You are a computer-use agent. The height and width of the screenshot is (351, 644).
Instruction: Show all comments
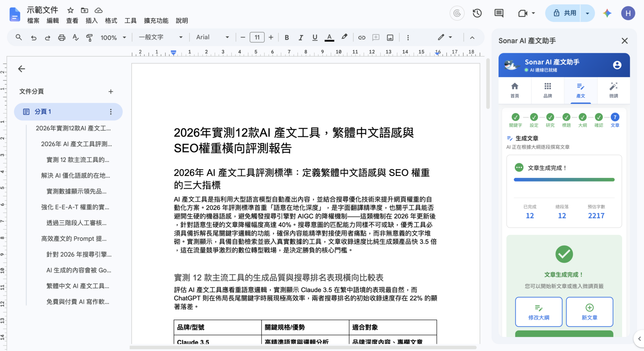pyautogui.click(x=499, y=13)
